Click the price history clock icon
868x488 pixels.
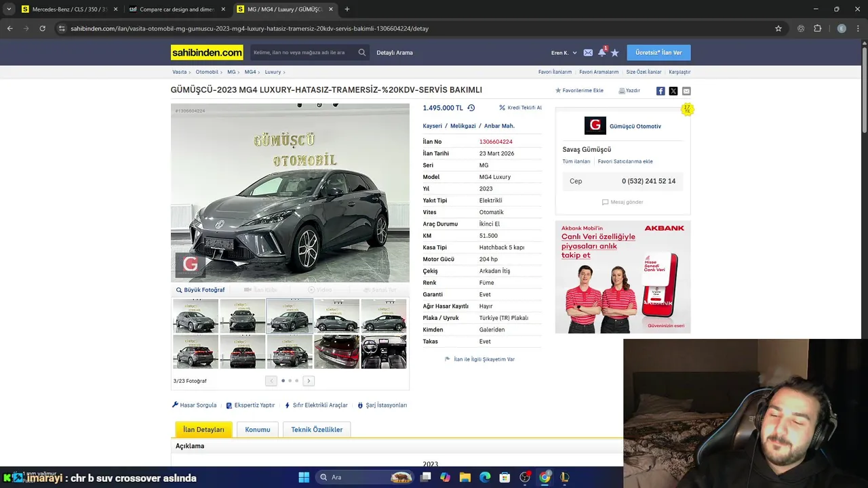[x=471, y=108]
